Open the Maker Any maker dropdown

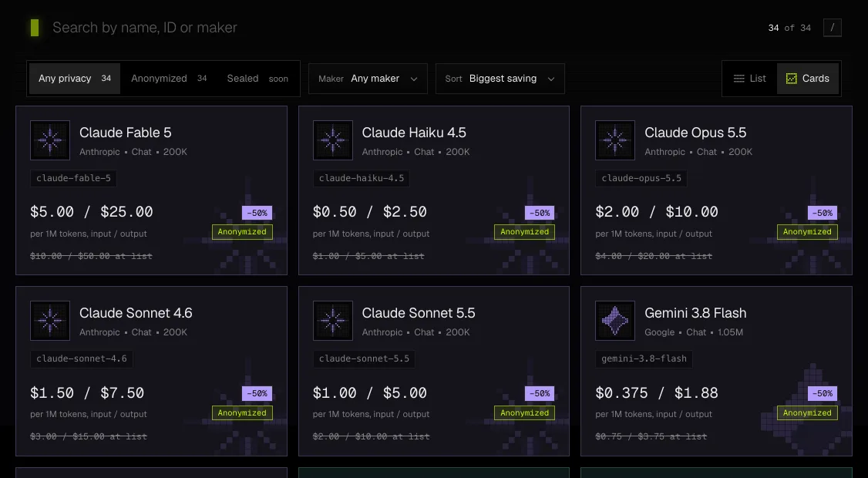(x=368, y=79)
